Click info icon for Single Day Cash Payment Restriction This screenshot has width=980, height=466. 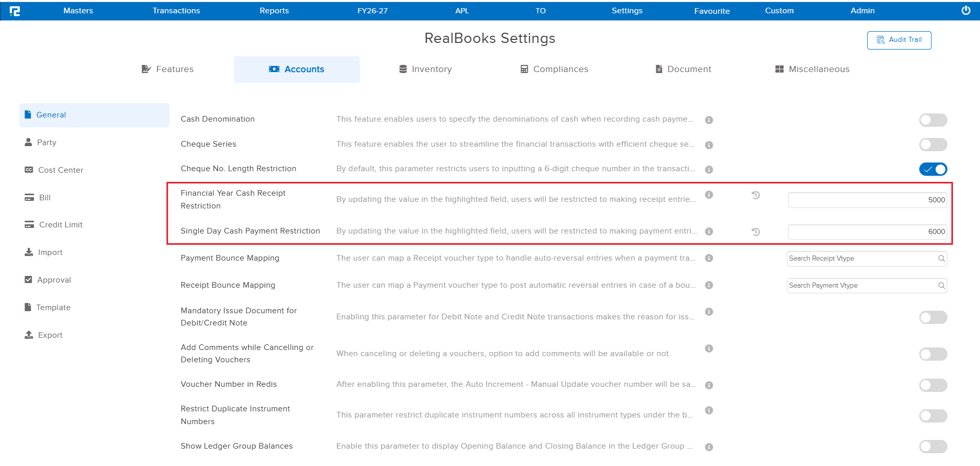coord(709,231)
